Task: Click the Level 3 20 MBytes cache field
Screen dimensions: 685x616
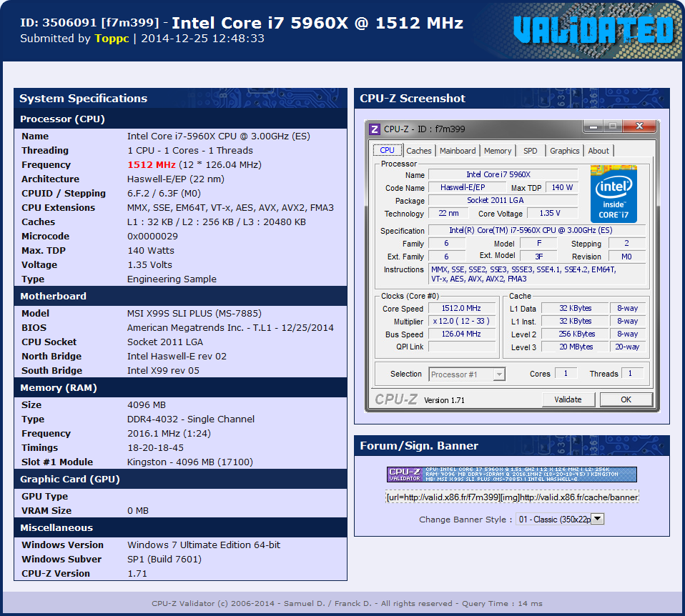Action: point(575,347)
